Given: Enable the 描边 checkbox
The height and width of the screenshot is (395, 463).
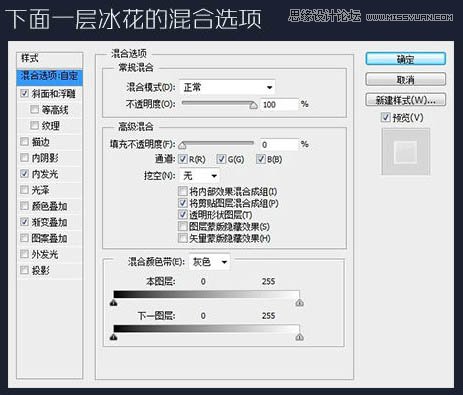Looking at the screenshot, I should pyautogui.click(x=24, y=142).
